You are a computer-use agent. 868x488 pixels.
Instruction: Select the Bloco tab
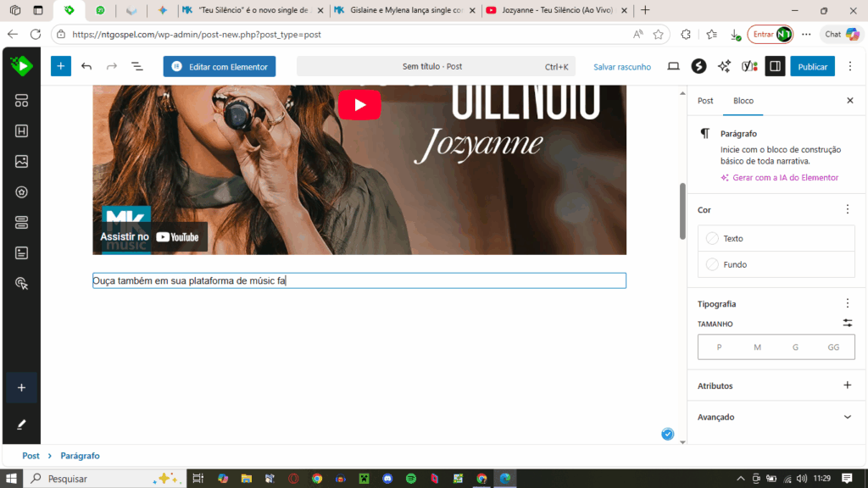click(x=743, y=101)
